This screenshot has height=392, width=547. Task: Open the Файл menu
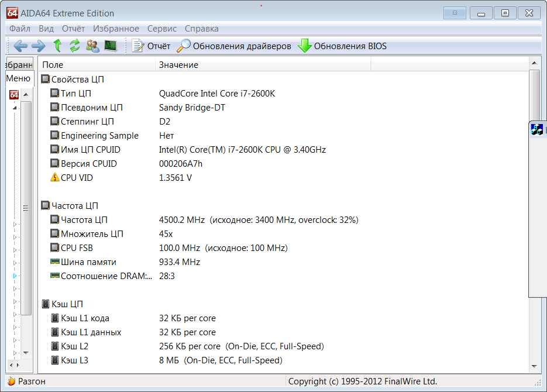[x=20, y=29]
